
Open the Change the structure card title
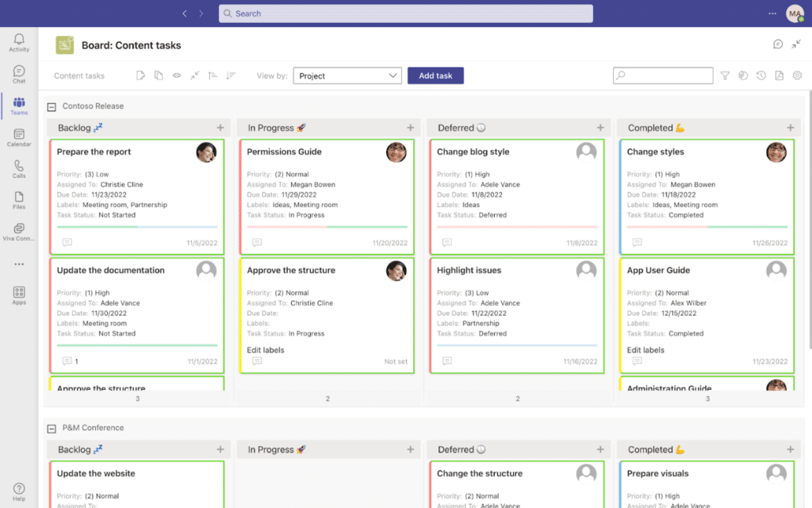pos(480,473)
